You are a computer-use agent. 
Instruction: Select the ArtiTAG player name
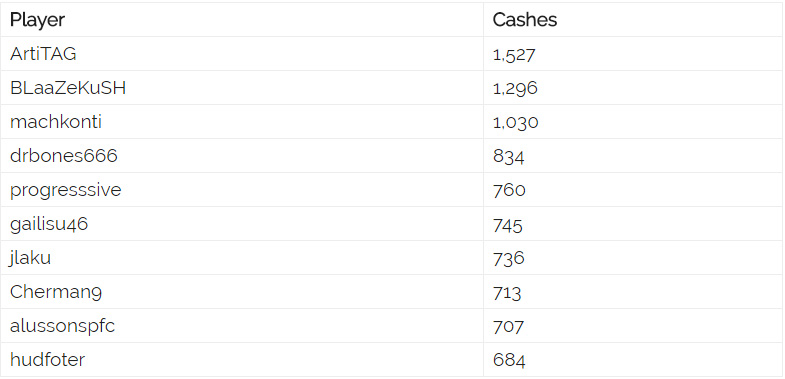pos(43,54)
